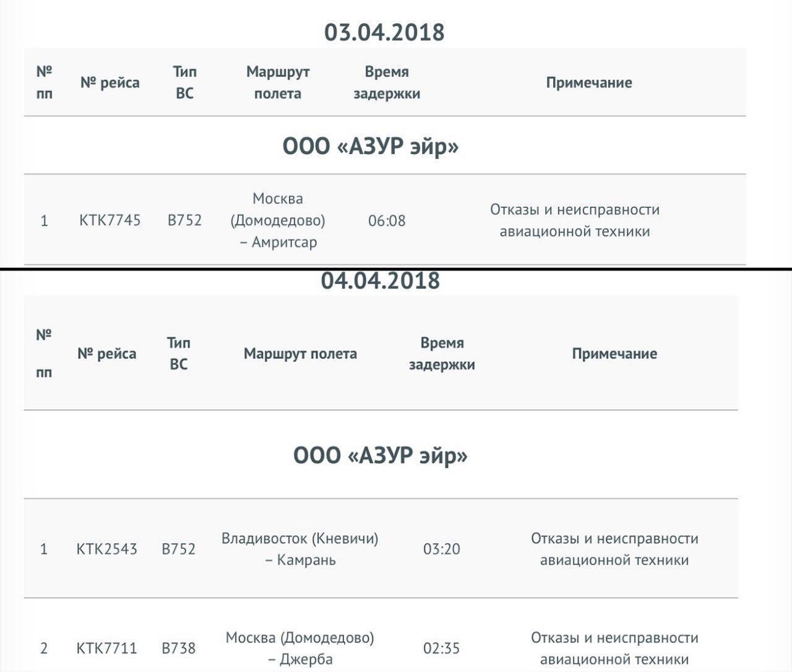
Task: Select the first ООО «АЗУР эйр» heading
Action: pos(371,147)
